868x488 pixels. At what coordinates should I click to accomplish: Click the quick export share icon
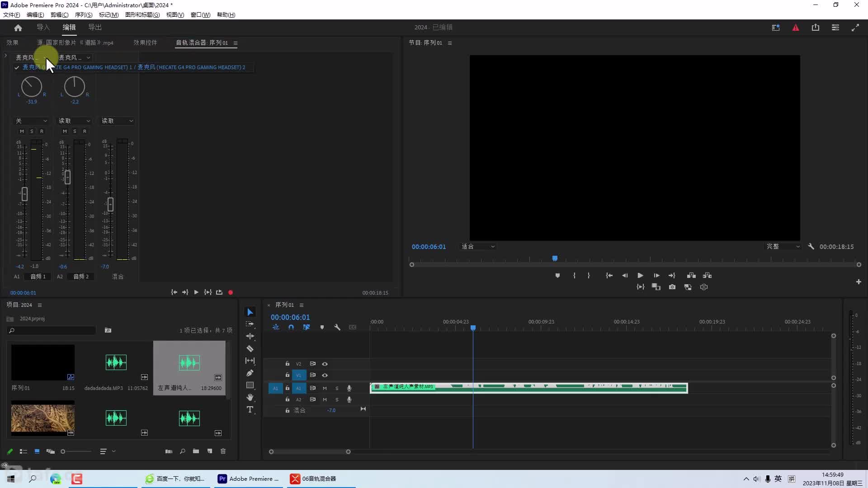click(816, 28)
